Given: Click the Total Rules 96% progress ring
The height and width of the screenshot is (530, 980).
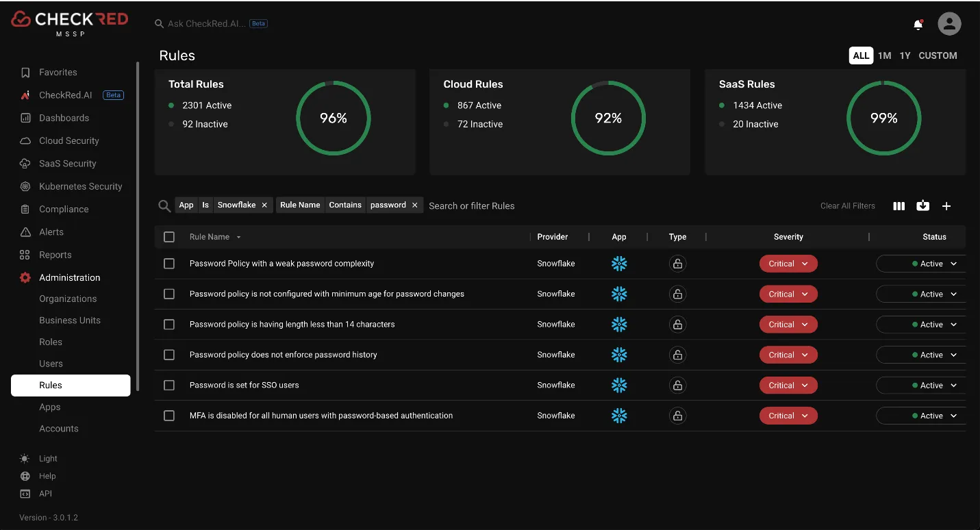Looking at the screenshot, I should pyautogui.click(x=334, y=118).
